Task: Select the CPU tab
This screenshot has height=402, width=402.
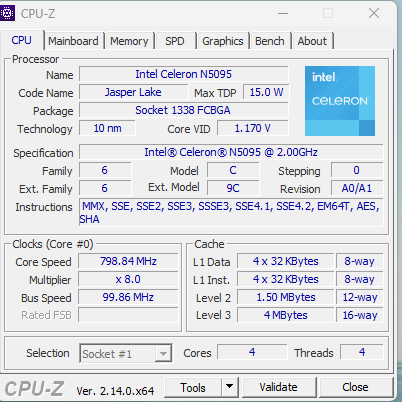Action: pyautogui.click(x=21, y=40)
